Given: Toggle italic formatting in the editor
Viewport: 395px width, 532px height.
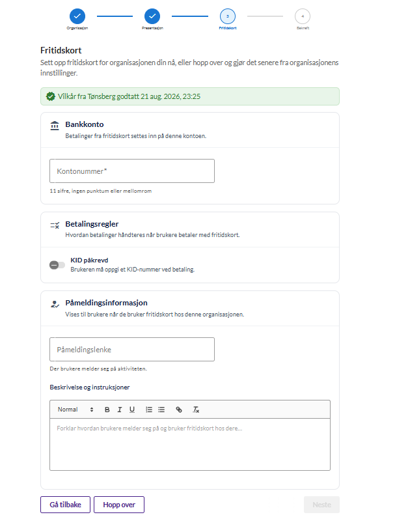Looking at the screenshot, I should (119, 410).
